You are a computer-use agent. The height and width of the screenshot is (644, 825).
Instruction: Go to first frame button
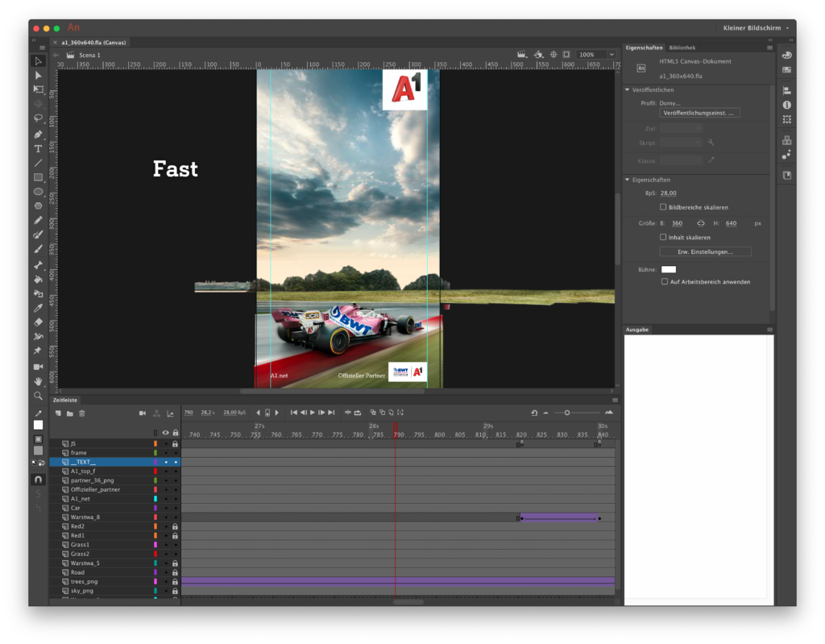coord(293,413)
